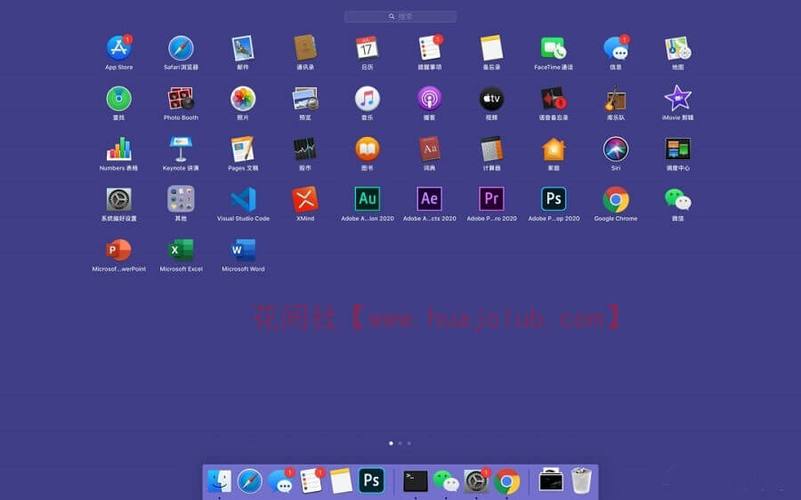
Task: Launch Keynote presentation app
Action: (181, 149)
